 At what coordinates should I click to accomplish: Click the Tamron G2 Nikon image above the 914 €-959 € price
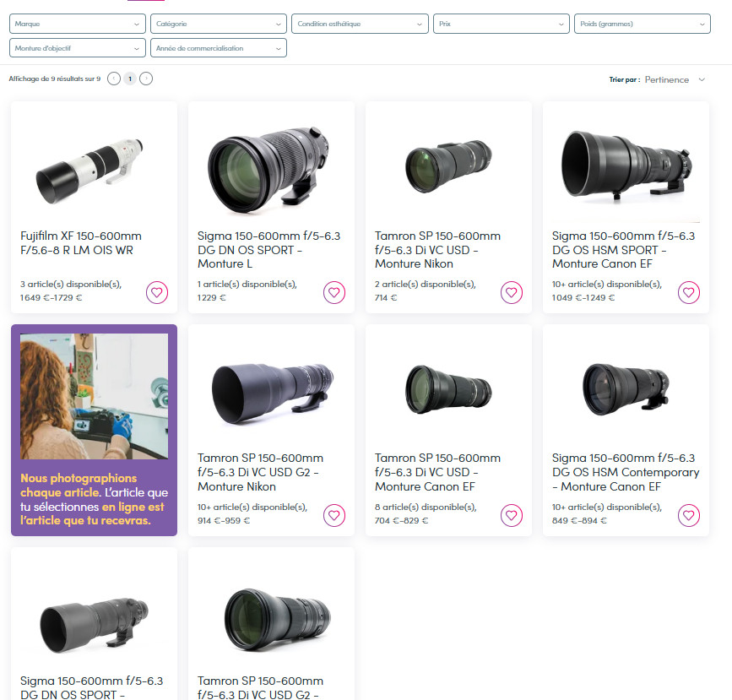272,393
